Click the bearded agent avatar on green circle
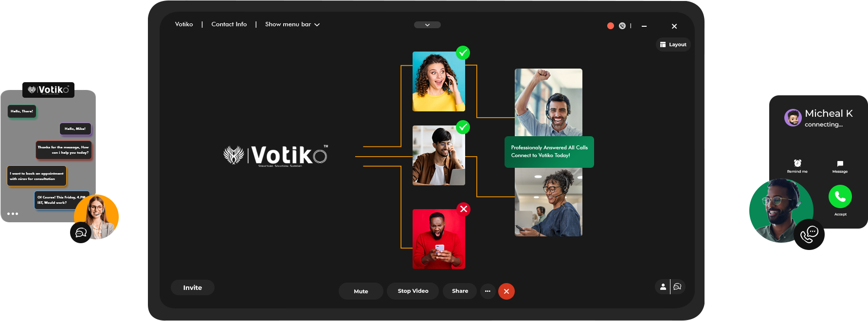This screenshot has width=868, height=321. (x=781, y=210)
